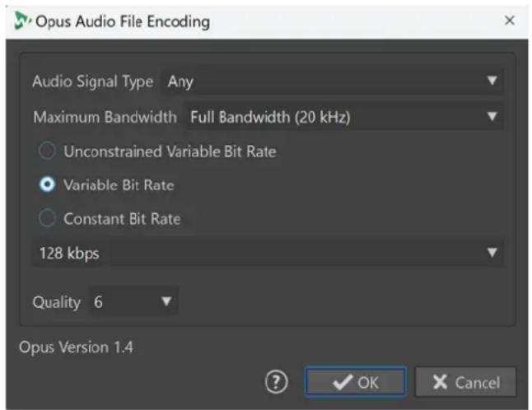Click the Opus Version 1.4 text

[x=76, y=347]
